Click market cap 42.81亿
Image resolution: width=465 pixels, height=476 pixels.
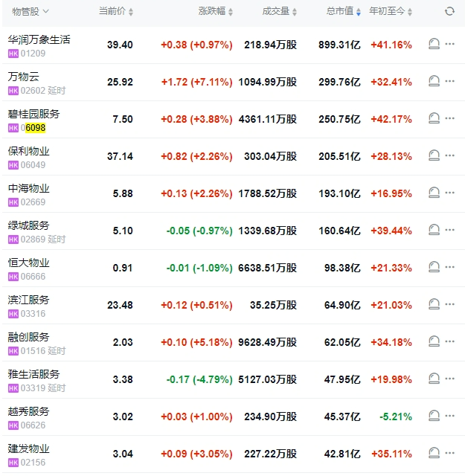[x=342, y=454]
